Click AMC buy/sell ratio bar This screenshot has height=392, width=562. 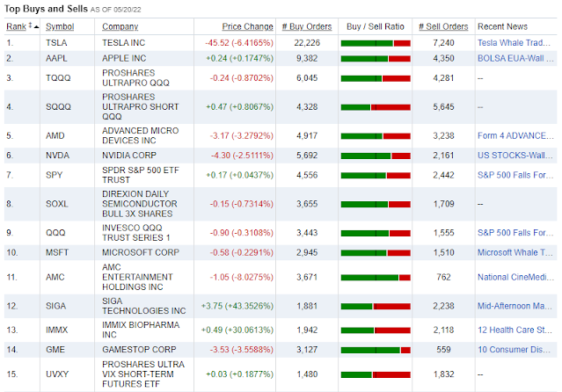click(376, 278)
